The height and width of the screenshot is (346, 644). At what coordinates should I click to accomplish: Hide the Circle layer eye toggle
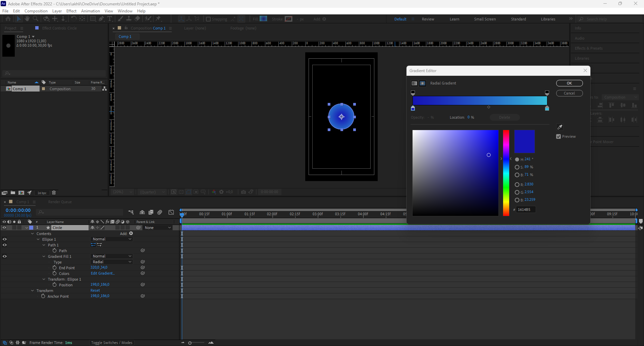pyautogui.click(x=4, y=228)
